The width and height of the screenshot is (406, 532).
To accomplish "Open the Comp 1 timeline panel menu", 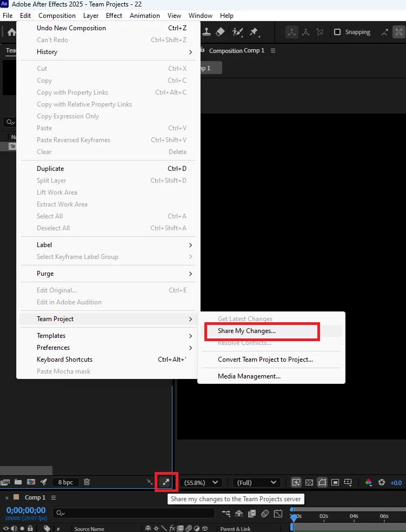I will pos(54,497).
